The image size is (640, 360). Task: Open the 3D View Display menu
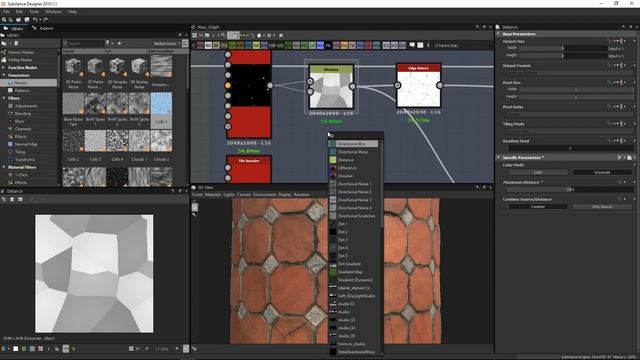coord(285,195)
